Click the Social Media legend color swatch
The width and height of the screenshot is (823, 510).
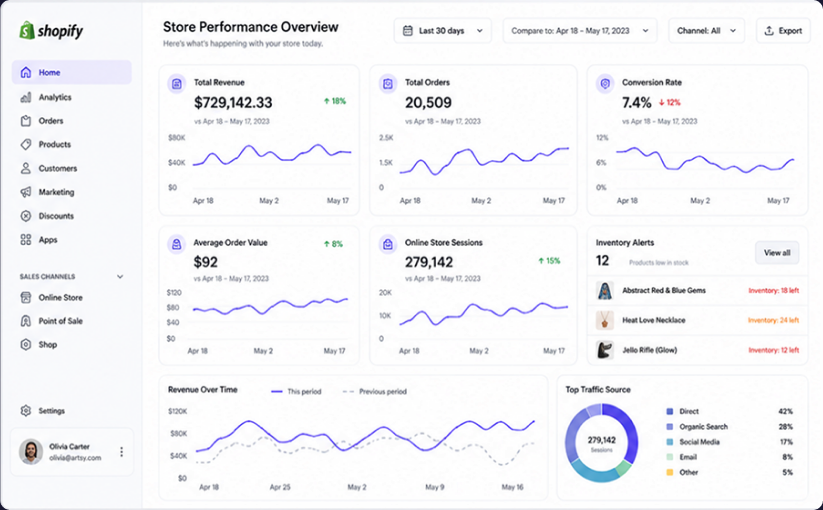[x=669, y=442]
